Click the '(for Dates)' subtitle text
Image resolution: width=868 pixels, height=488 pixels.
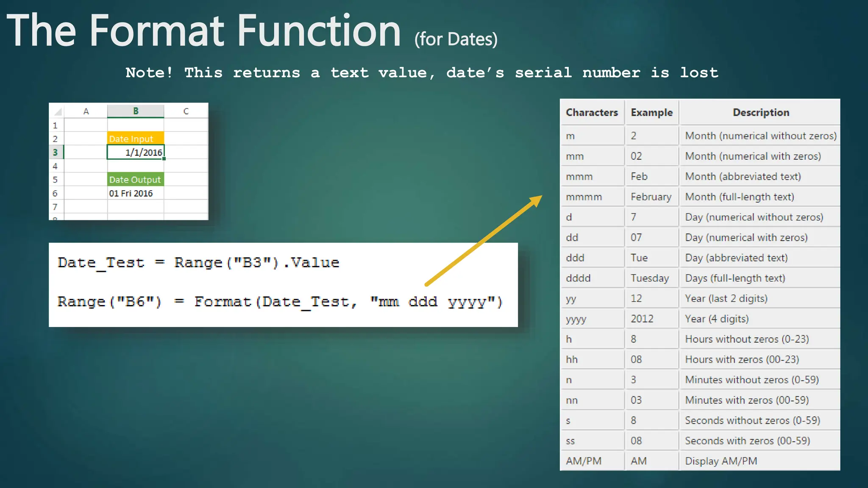click(456, 39)
